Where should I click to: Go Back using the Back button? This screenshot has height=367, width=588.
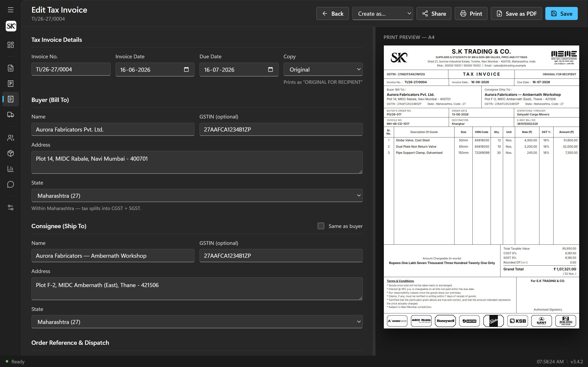[332, 14]
